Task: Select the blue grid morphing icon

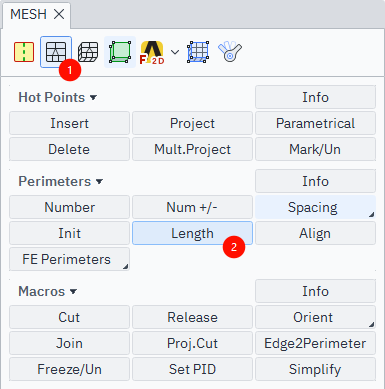Action: pos(198,52)
